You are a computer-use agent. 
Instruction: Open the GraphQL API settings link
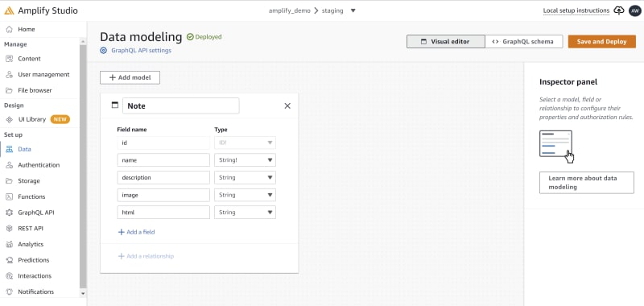tap(142, 51)
